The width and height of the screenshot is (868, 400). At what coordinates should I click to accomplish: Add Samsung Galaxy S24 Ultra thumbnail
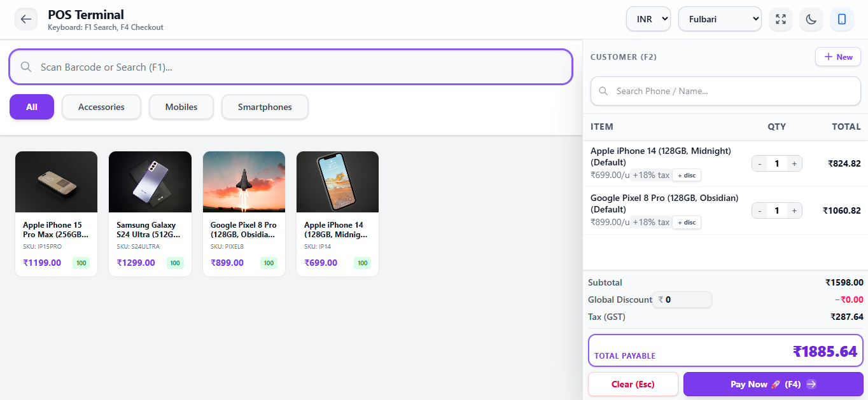pos(150,182)
